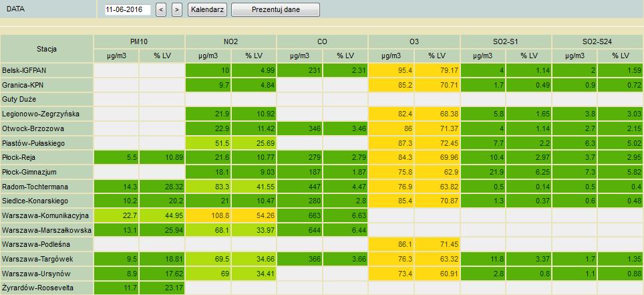Click the Prezentuj dane button
The height and width of the screenshot is (295, 644).
[x=276, y=9]
